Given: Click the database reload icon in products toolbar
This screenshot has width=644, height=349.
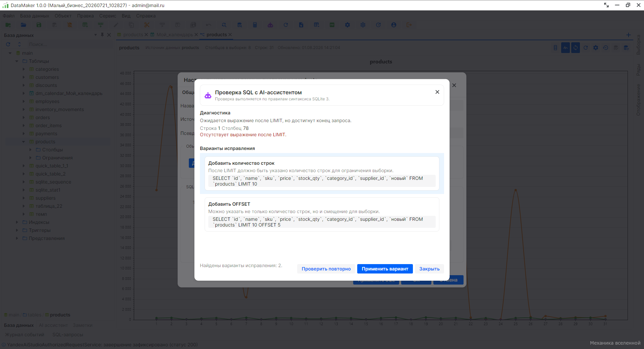Looking at the screenshot, I should pyautogui.click(x=626, y=48).
